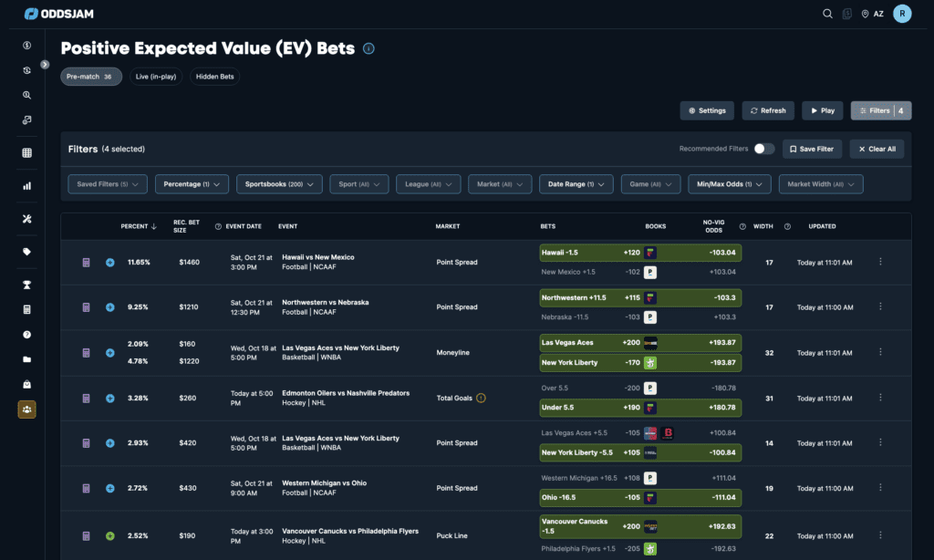This screenshot has width=934, height=560.
Task: Expand the Saved Filters dropdown
Action: point(108,184)
